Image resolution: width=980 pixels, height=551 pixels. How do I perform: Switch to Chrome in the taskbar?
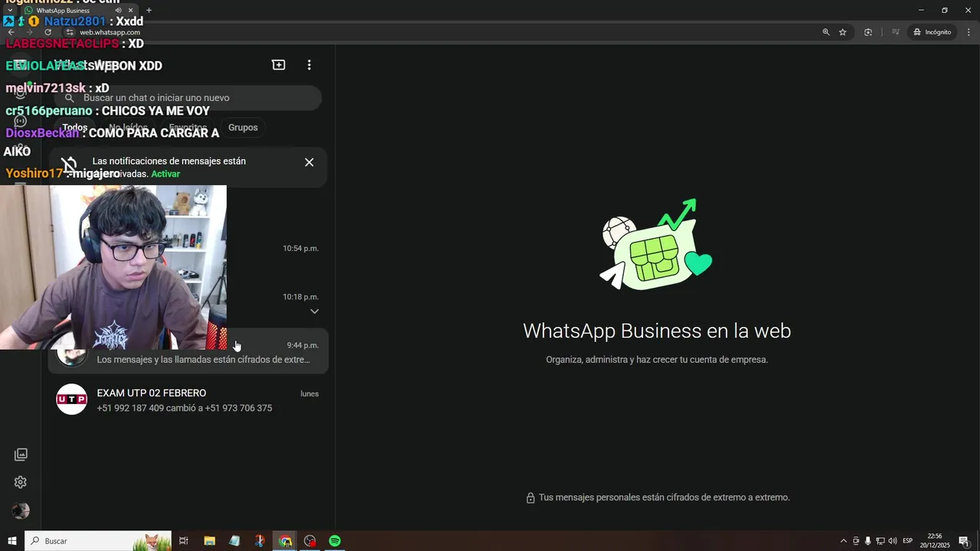(x=285, y=541)
